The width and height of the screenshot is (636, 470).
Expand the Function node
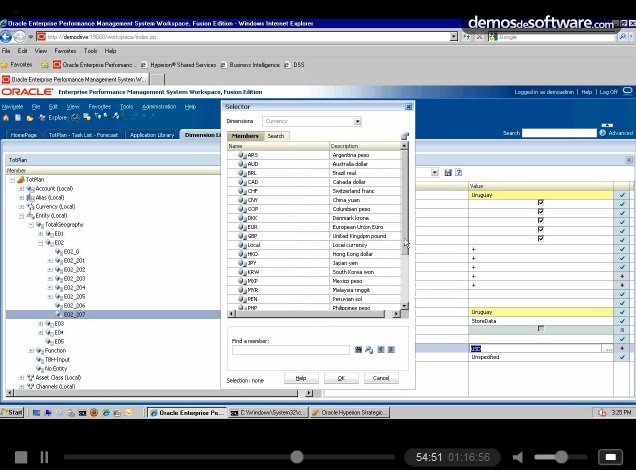coord(31,350)
